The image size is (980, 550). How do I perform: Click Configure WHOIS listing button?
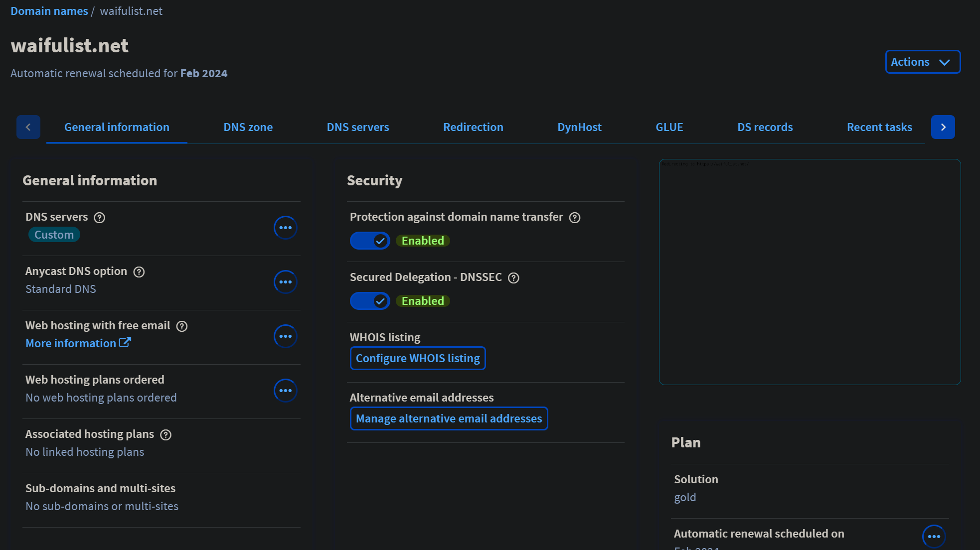(x=418, y=359)
